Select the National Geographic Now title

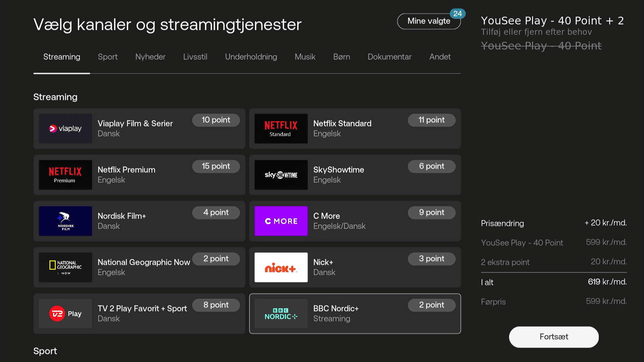pyautogui.click(x=144, y=262)
